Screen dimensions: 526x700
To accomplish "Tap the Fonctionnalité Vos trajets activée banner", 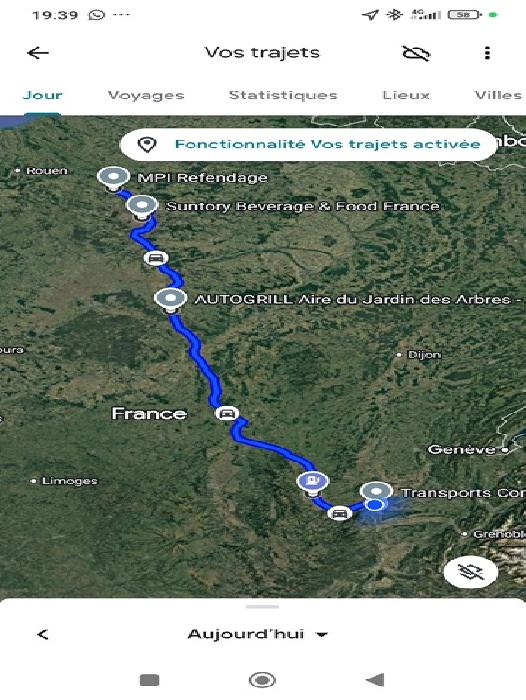I will pyautogui.click(x=308, y=145).
